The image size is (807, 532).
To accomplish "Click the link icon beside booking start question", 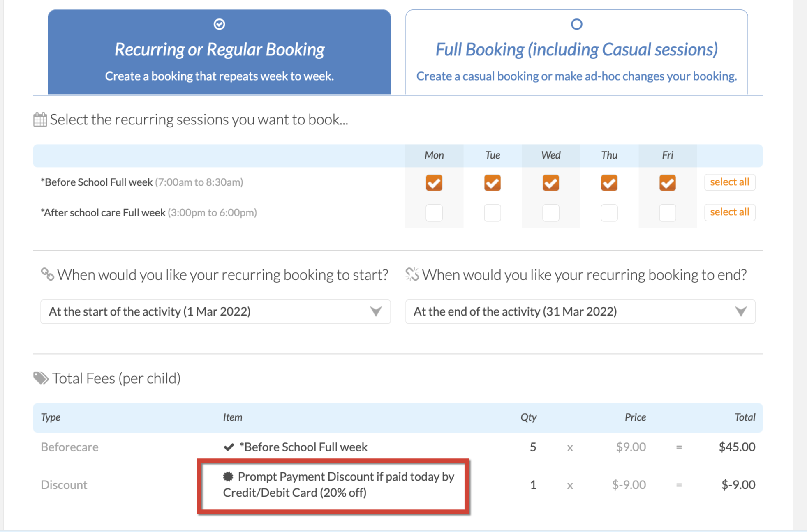I will (47, 274).
